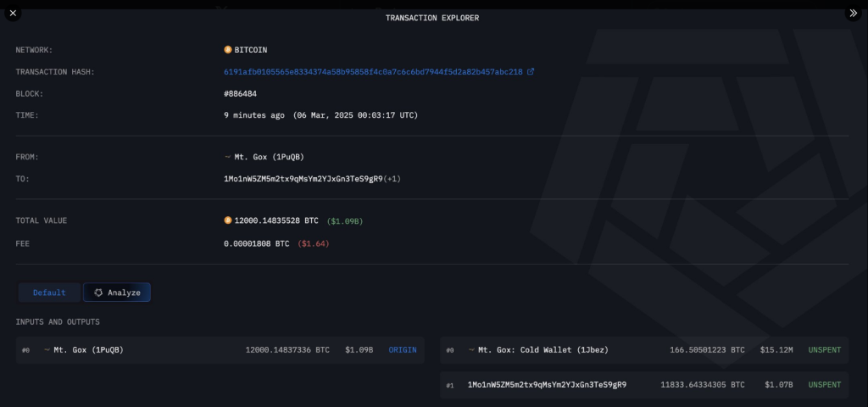868x407 pixels.
Task: Switch to the Analyze tab
Action: tap(117, 293)
